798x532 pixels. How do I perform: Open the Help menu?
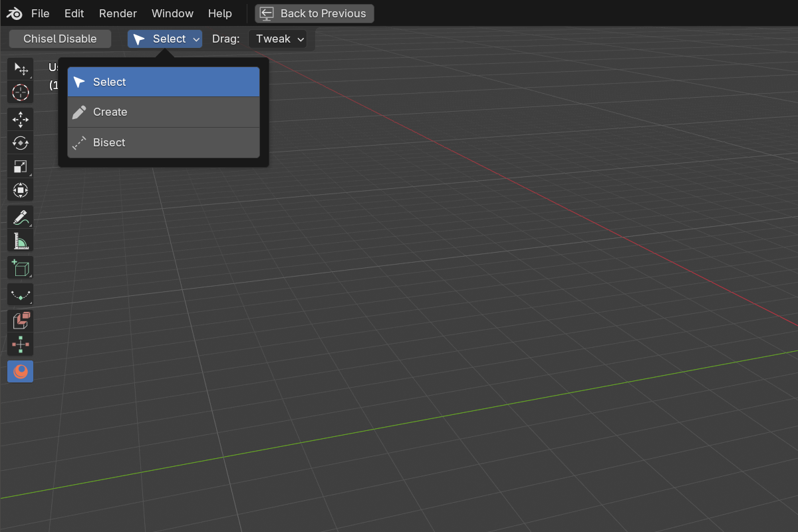tap(220, 13)
